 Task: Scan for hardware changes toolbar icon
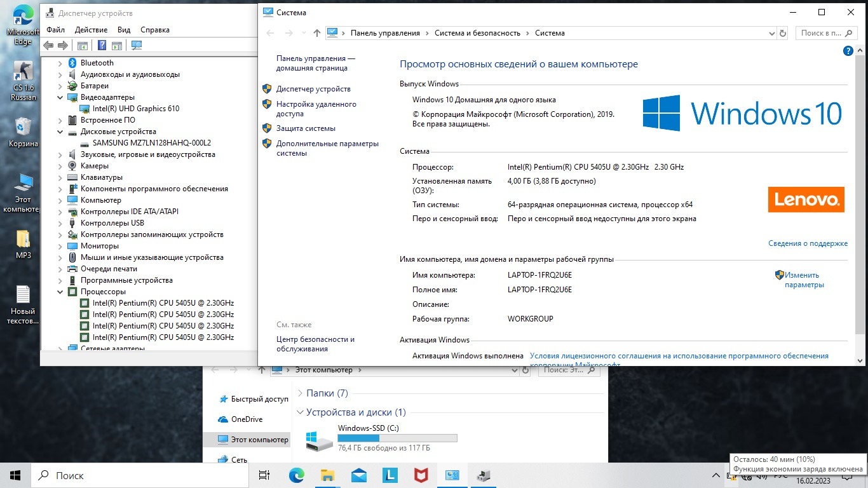tap(136, 45)
